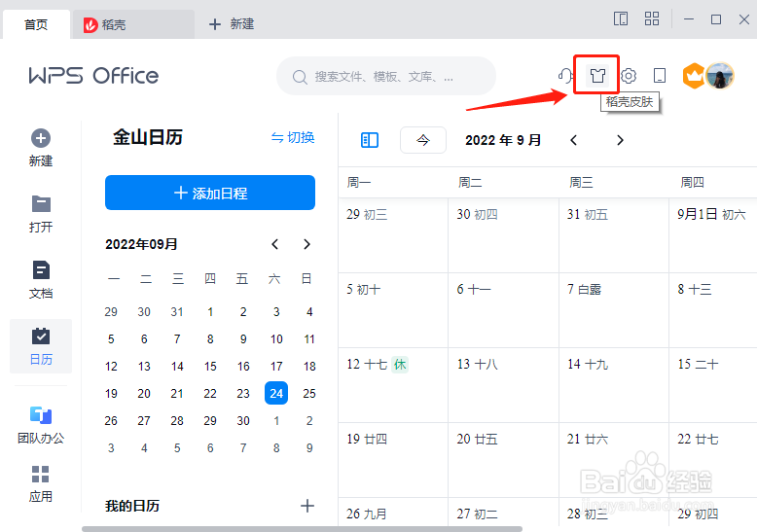The height and width of the screenshot is (532, 757).
Task: Click the 金山日历 heading
Action: coord(148,137)
